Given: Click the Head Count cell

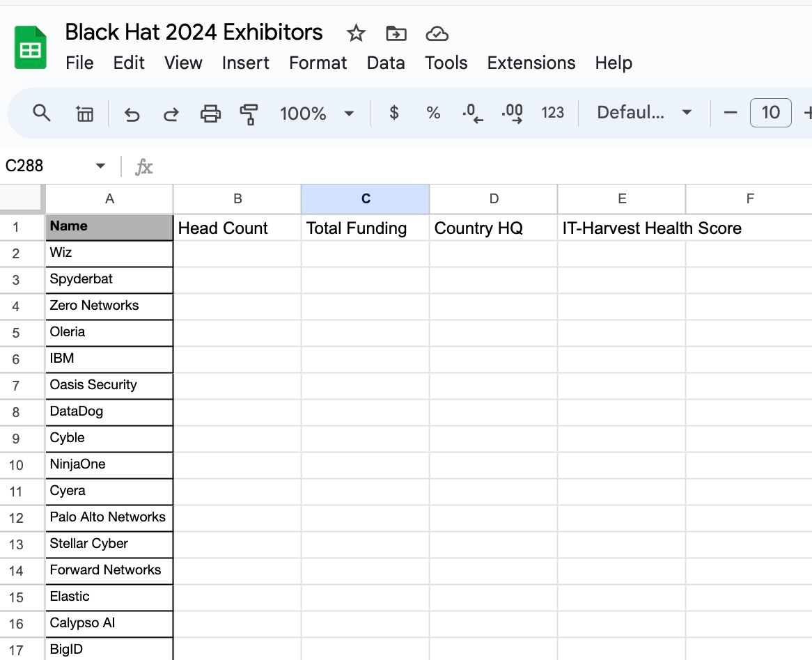Looking at the screenshot, I should click(x=237, y=228).
